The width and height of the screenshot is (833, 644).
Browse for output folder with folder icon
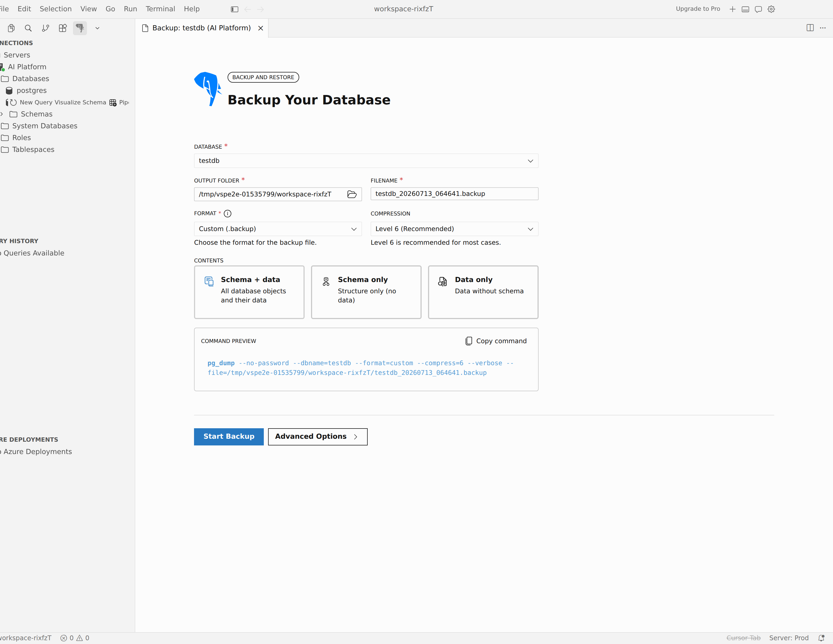[352, 195]
